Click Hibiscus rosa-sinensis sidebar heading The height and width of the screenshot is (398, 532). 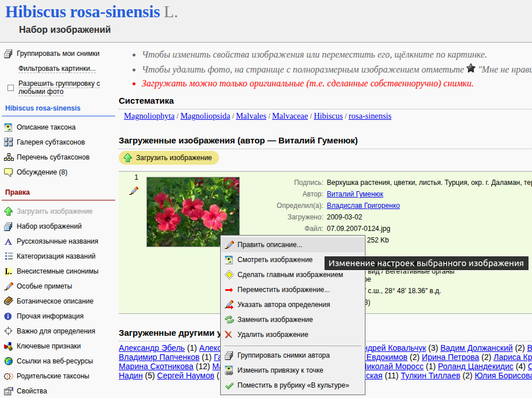43,108
